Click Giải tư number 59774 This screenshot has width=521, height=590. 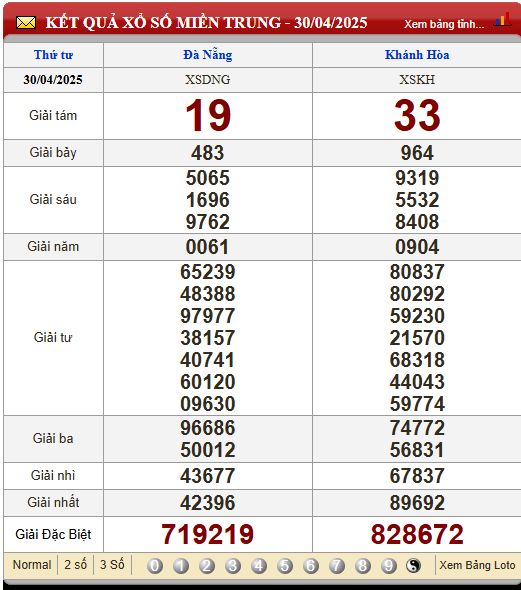pyautogui.click(x=417, y=404)
